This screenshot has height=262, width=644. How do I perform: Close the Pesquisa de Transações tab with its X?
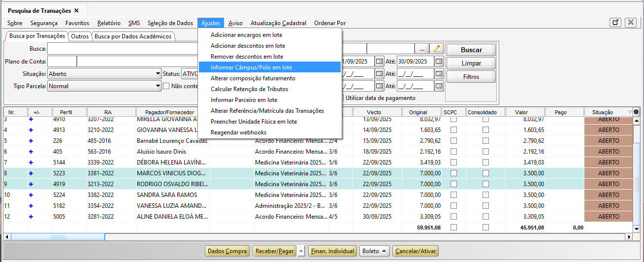(76, 10)
